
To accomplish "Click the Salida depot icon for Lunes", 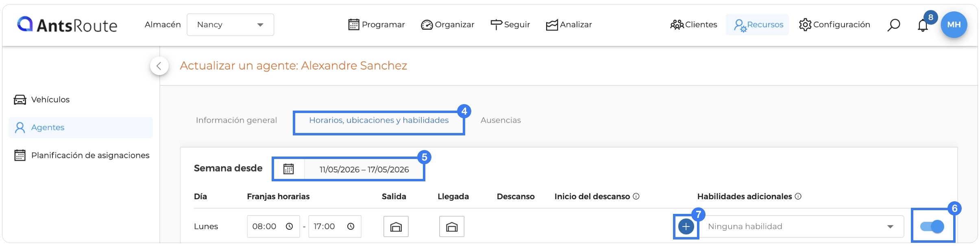I will 396,226.
